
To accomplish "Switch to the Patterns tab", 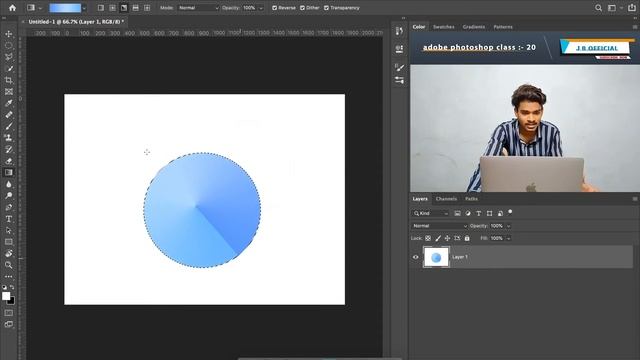I will (x=503, y=27).
